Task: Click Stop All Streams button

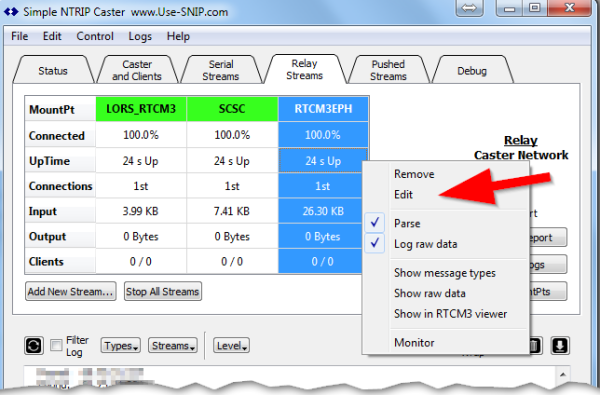Action: coord(163,291)
